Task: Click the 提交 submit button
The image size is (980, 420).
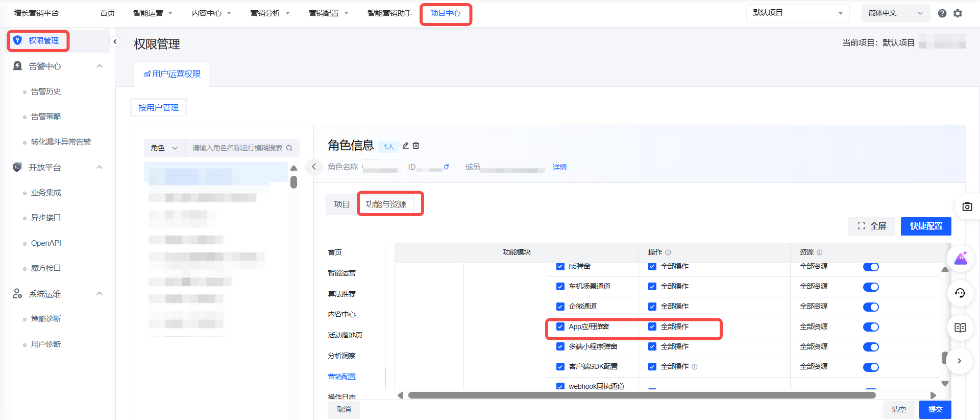Action: pos(935,409)
